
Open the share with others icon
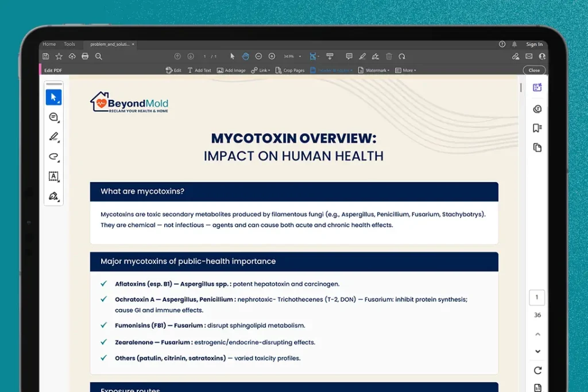pyautogui.click(x=542, y=56)
